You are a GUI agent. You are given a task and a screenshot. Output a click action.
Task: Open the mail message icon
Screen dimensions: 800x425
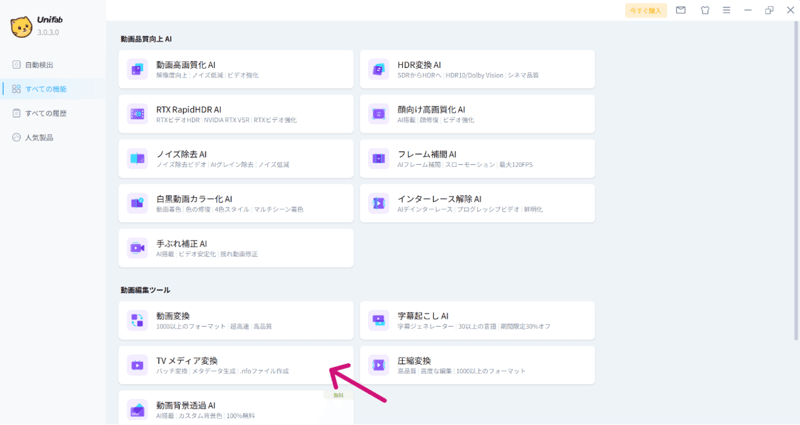pyautogui.click(x=681, y=10)
